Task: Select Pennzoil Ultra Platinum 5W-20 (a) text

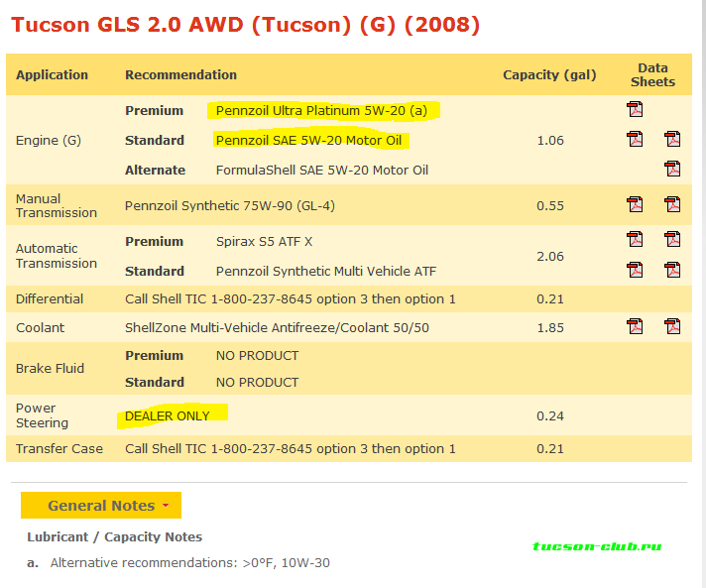Action: (321, 111)
